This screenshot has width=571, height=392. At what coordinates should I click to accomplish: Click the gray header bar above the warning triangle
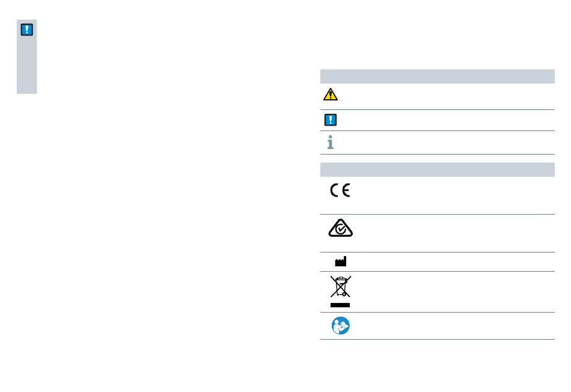[x=437, y=76]
